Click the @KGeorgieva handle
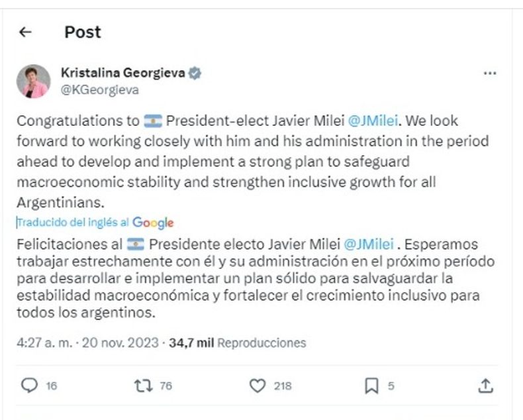The height and width of the screenshot is (420, 523). [99, 90]
